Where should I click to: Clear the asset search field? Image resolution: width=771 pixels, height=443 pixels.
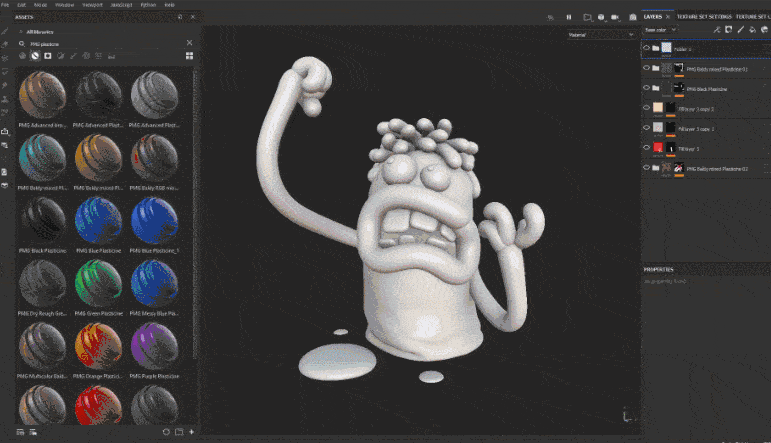click(x=189, y=43)
